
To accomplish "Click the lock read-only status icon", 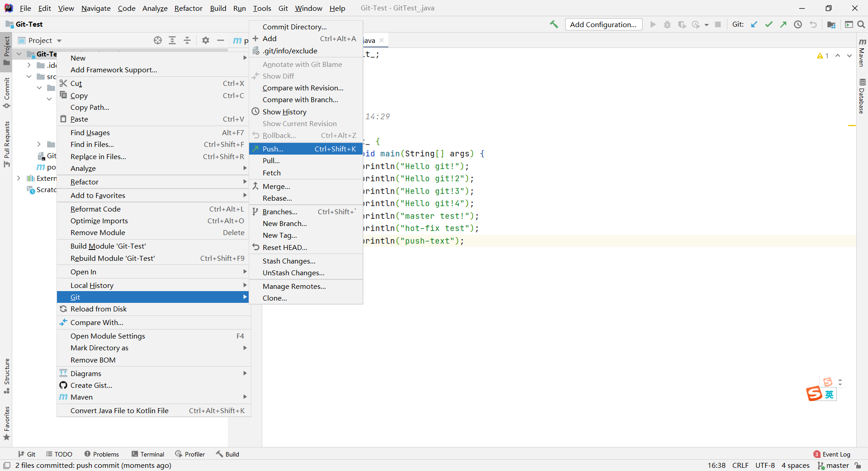I will 858,466.
